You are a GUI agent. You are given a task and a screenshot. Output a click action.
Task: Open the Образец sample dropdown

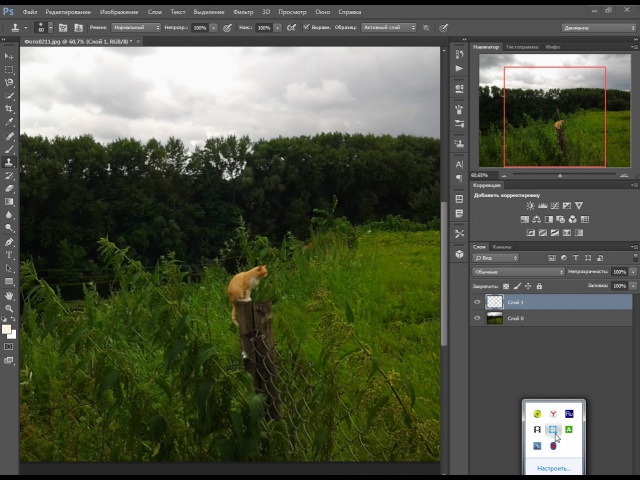(387, 27)
